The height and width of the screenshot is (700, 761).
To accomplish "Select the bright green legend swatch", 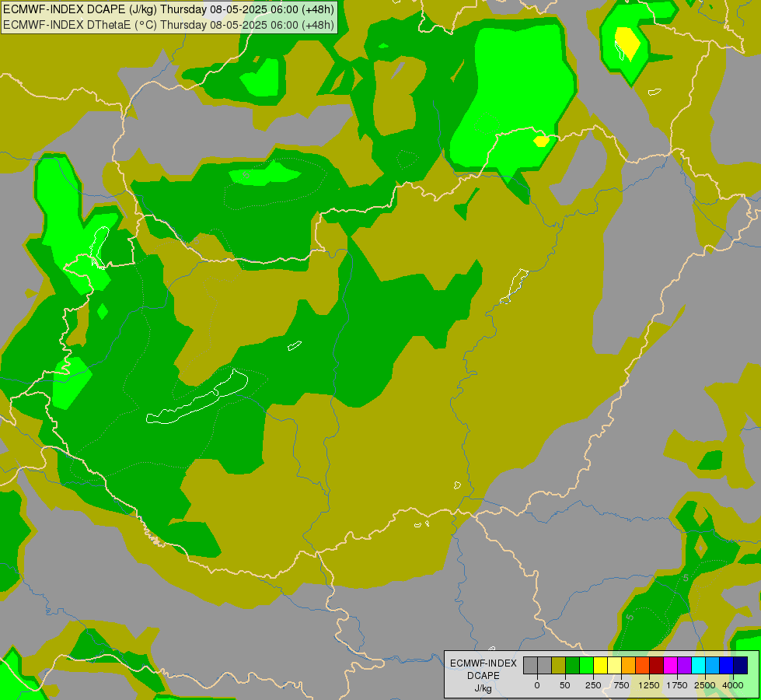I will tap(587, 665).
